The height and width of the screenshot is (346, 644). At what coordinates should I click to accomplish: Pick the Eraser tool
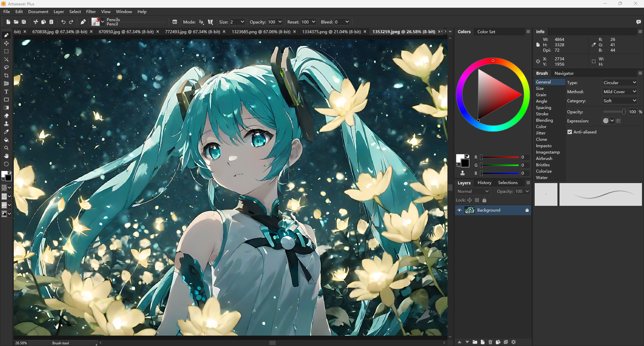pyautogui.click(x=6, y=116)
